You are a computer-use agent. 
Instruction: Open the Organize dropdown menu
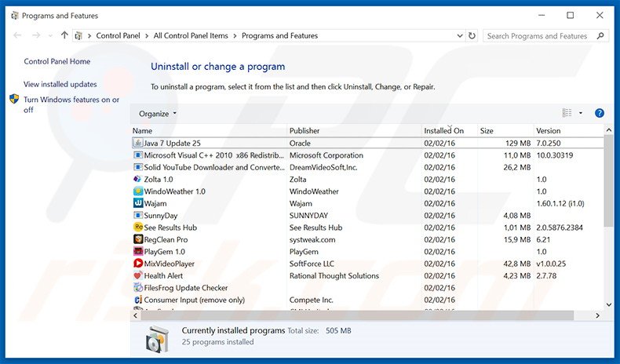pos(158,114)
